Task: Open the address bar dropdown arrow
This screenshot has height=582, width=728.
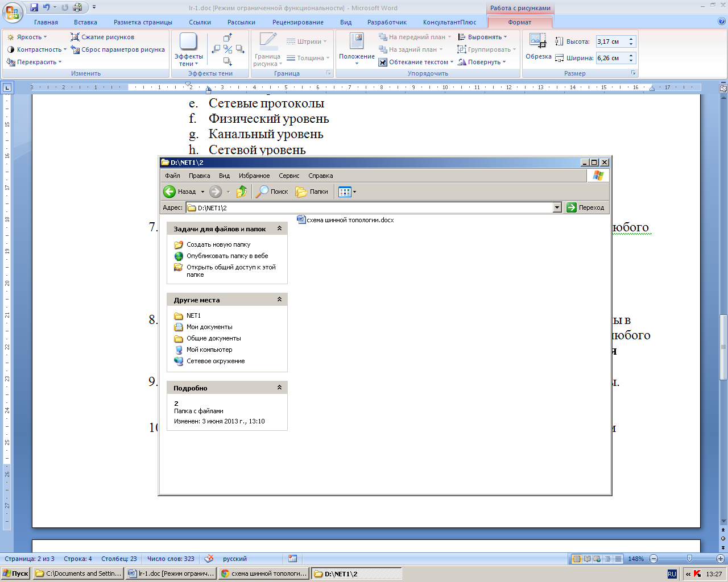Action: pos(557,207)
